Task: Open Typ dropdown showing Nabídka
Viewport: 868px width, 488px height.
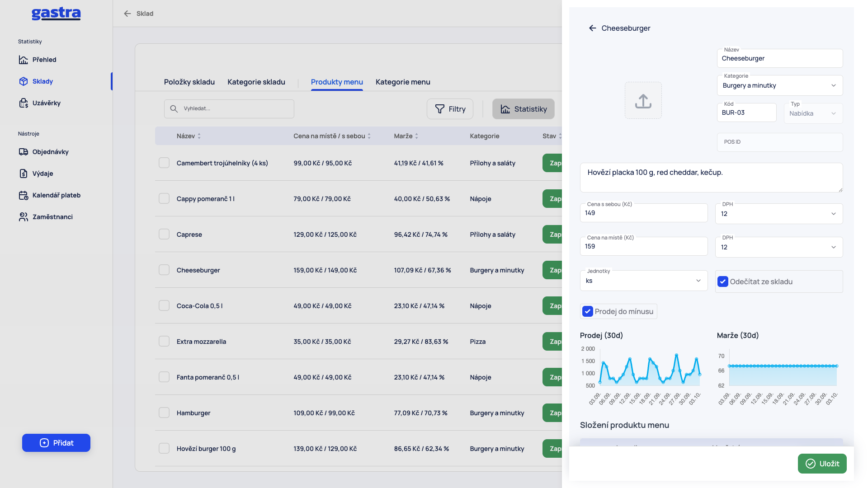Action: click(813, 113)
